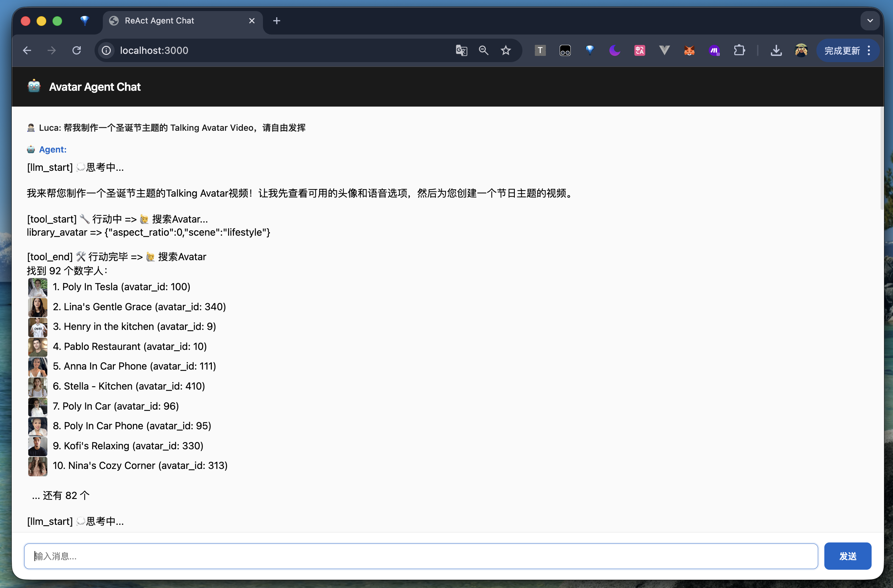Reload the localhost page
The width and height of the screenshot is (893, 588).
(x=77, y=50)
